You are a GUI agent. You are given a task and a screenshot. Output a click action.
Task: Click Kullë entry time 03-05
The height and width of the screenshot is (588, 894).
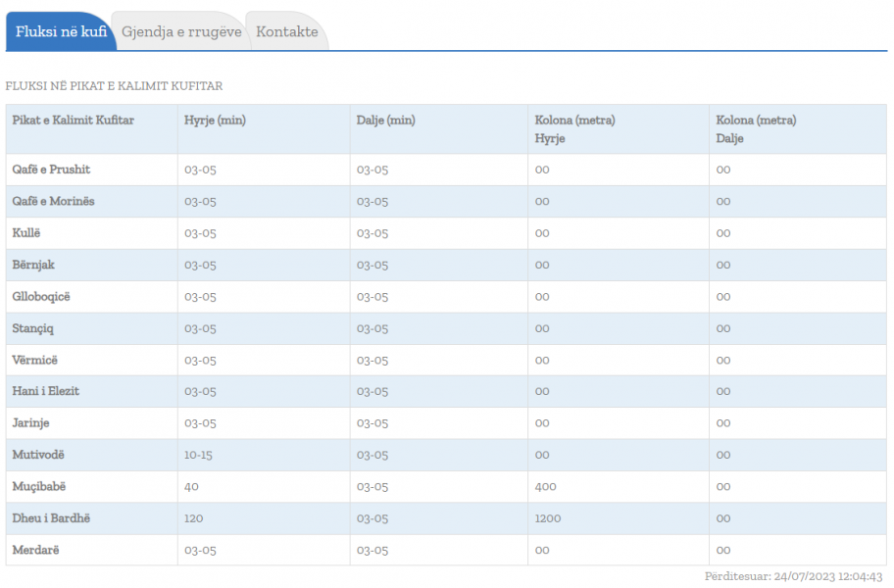200,233
